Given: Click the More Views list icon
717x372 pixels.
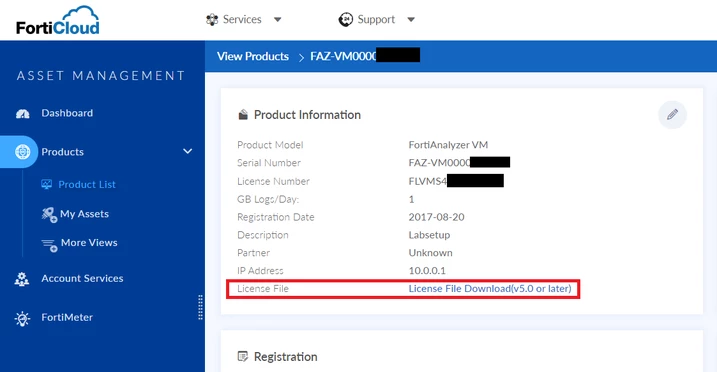Looking at the screenshot, I should (49, 245).
